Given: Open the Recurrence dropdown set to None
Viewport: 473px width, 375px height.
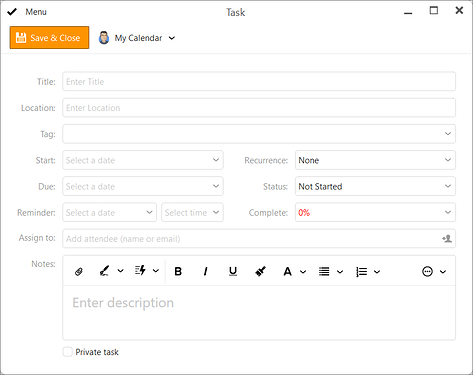Looking at the screenshot, I should pos(375,160).
